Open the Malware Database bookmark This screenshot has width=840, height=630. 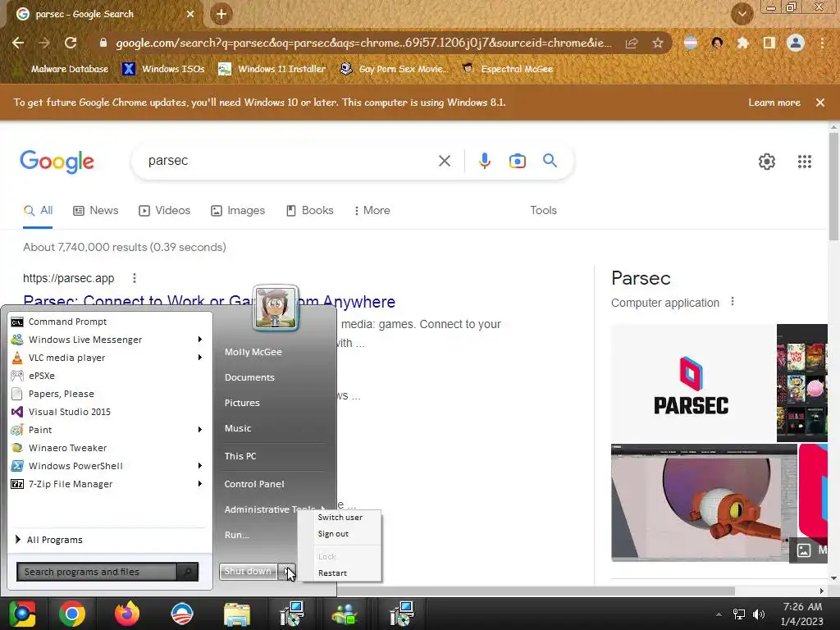coord(62,69)
